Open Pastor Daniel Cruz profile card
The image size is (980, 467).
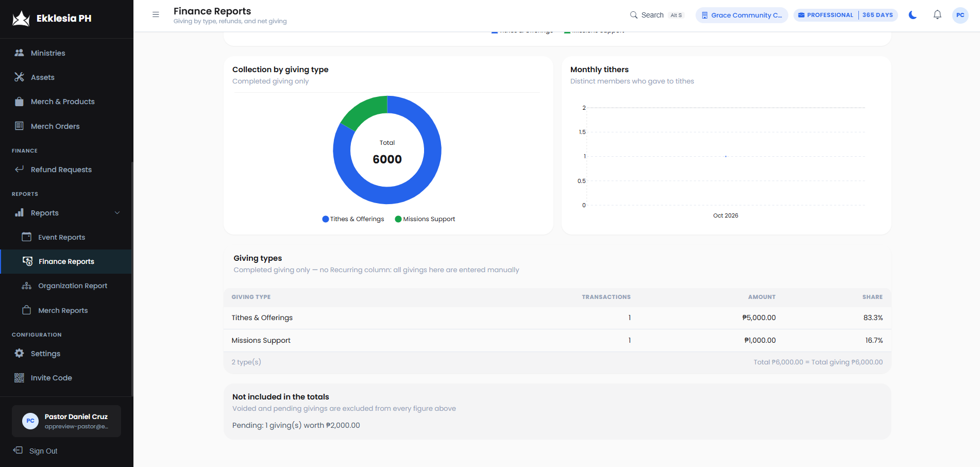(66, 421)
